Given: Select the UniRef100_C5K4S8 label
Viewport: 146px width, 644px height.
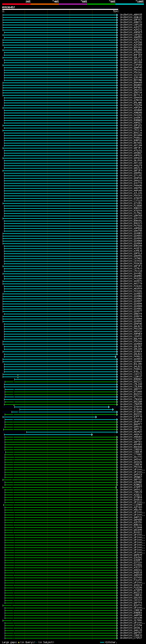Looking at the screenshot, I should 131,399.
